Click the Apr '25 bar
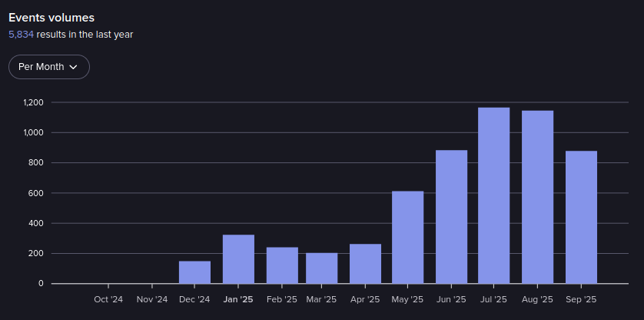Viewport: 644px width, 320px height. tap(365, 264)
